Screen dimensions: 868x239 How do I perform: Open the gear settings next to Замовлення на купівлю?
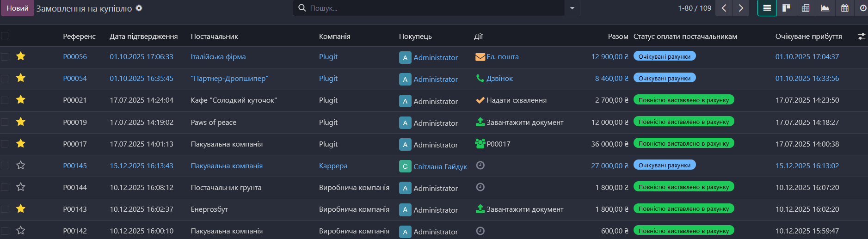pos(139,8)
